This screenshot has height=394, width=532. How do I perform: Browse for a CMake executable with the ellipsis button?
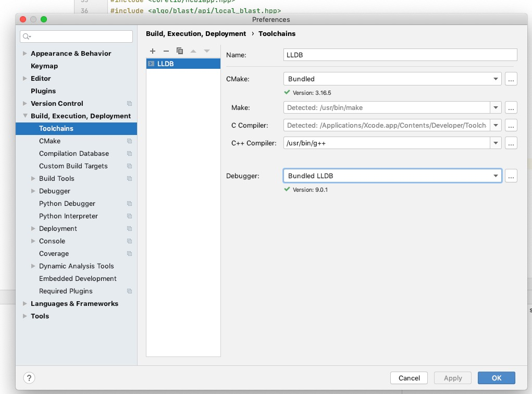tap(511, 79)
